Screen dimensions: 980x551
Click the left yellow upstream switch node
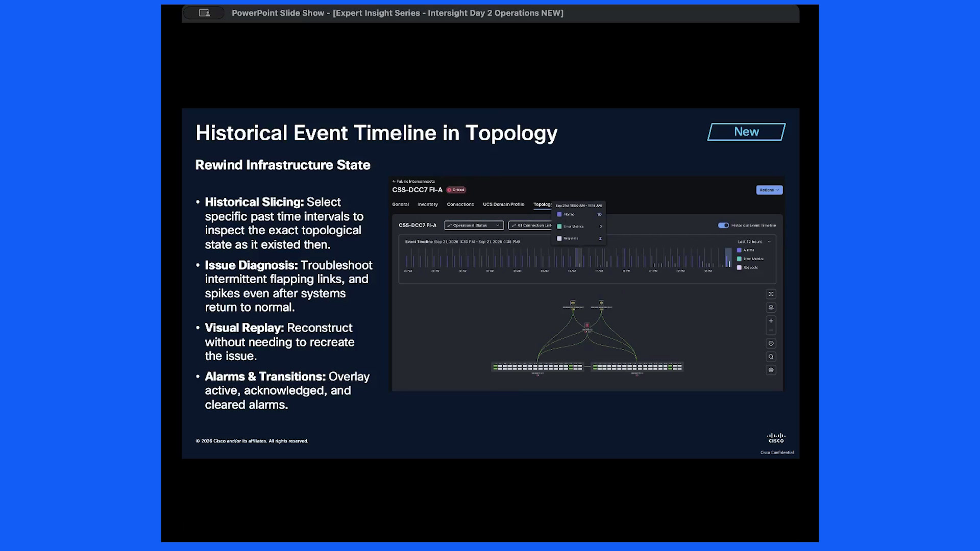click(573, 303)
